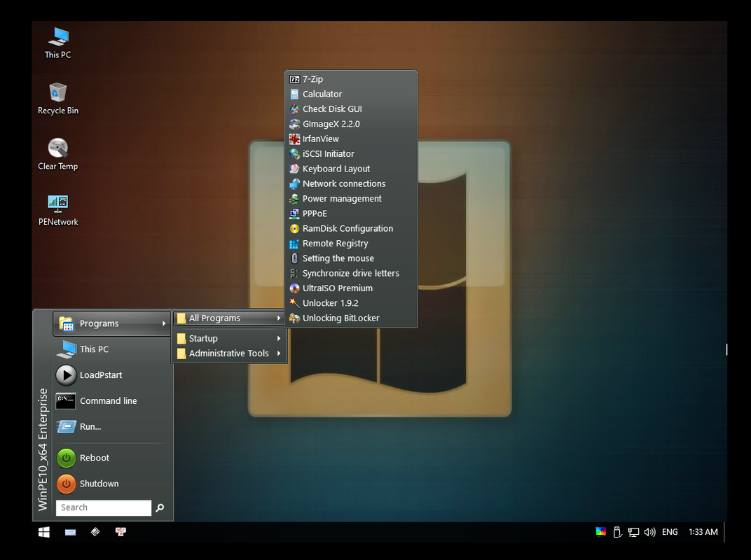Open PENetwork desktop shortcut
Image resolution: width=751 pixels, height=560 pixels.
coord(58,210)
